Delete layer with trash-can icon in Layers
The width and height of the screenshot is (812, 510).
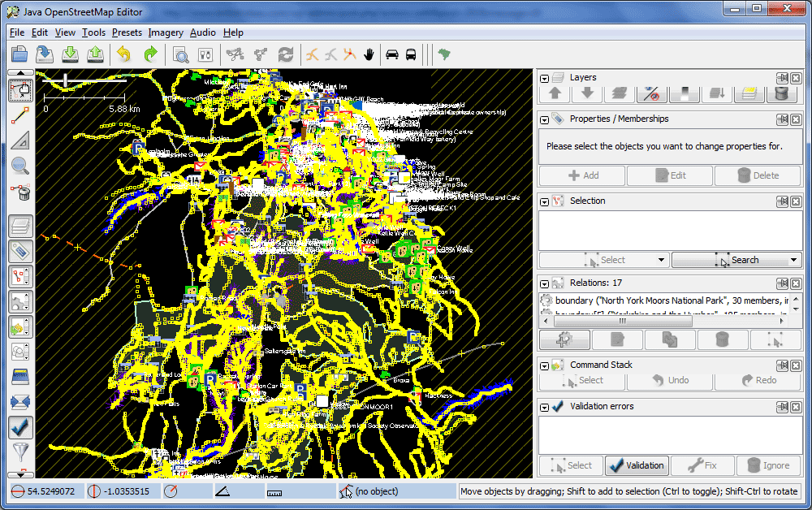[781, 93]
